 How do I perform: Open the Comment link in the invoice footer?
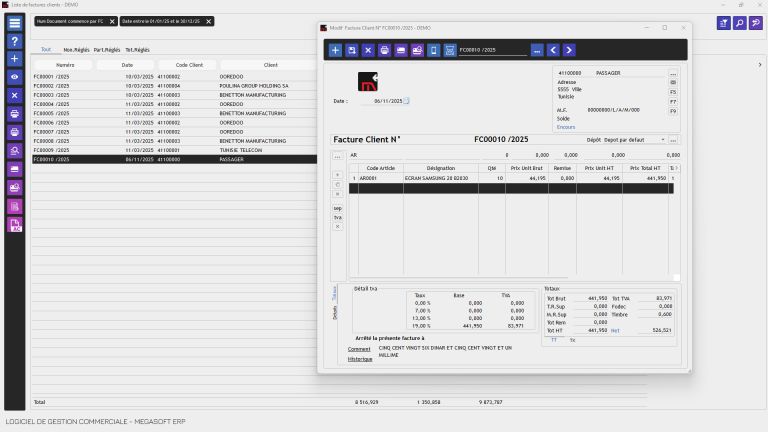point(359,349)
